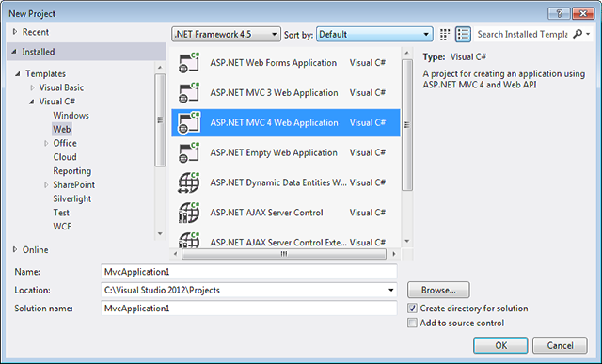Click the search magnifier icon
Screen dimensions: 602x364
coord(578,34)
